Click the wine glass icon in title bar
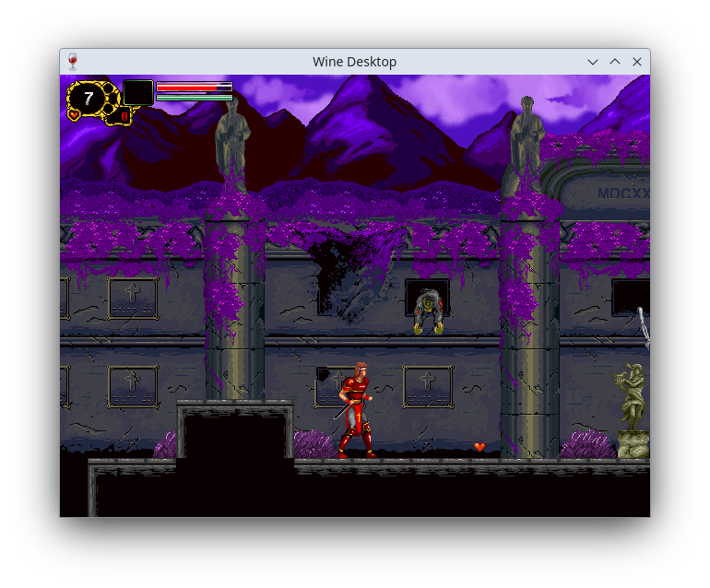 point(73,62)
